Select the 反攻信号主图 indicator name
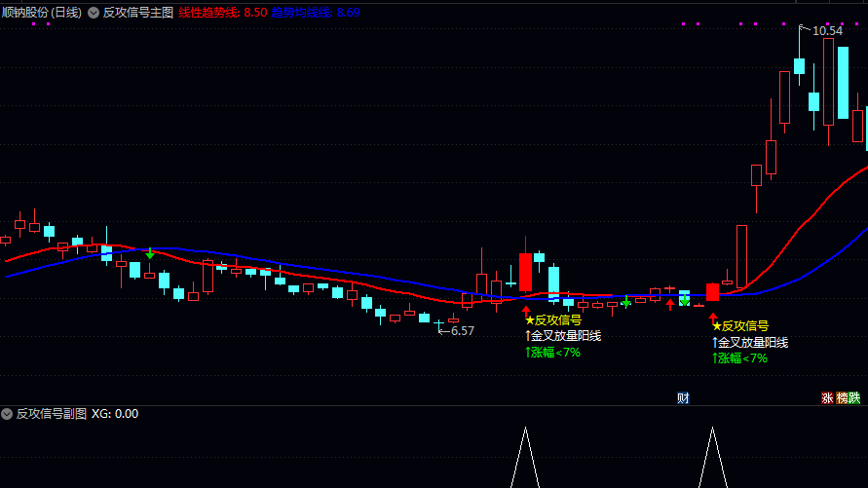 [137, 12]
